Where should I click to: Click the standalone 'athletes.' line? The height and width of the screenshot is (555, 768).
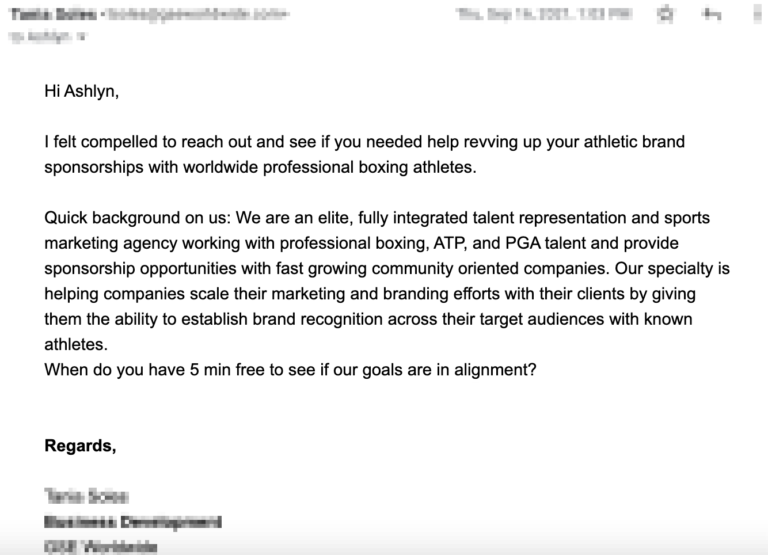click(x=76, y=344)
